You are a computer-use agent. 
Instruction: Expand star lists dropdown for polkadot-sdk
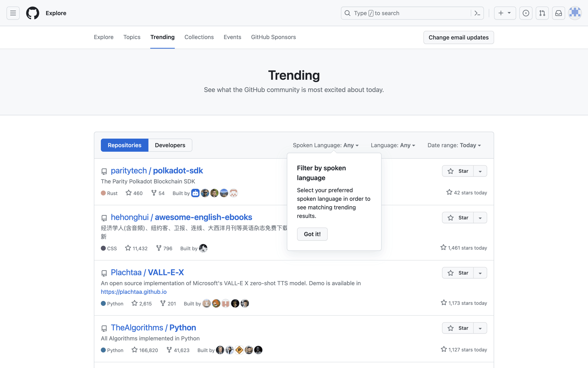point(480,171)
